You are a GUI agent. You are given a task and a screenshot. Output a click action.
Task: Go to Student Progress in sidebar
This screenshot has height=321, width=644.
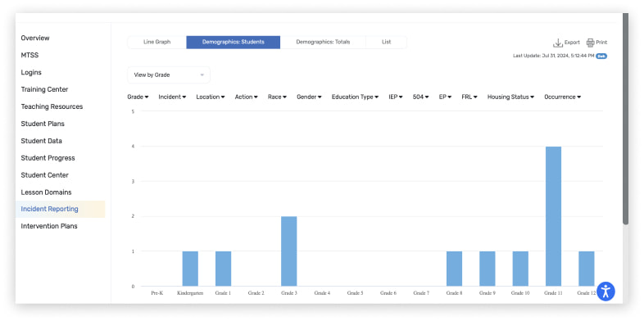pyautogui.click(x=48, y=158)
